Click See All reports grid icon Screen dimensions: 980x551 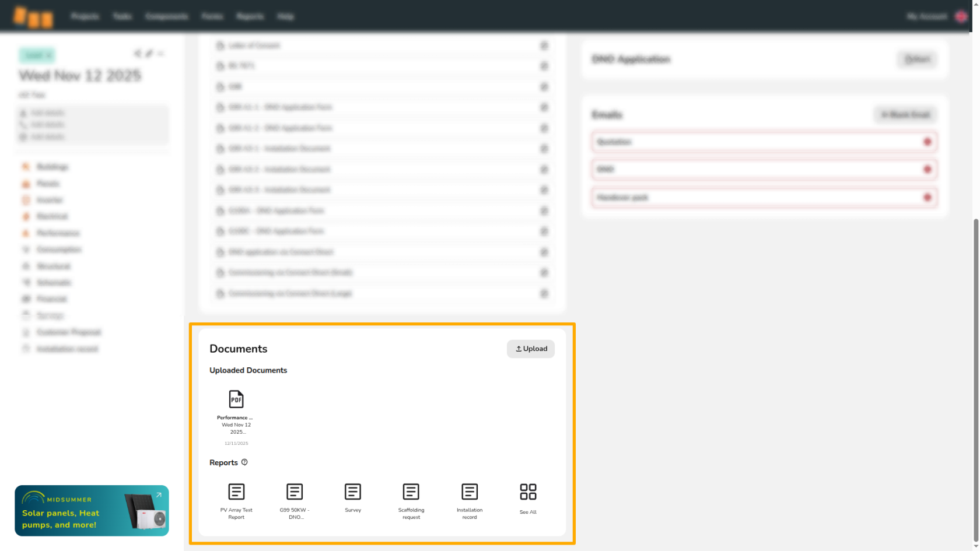pos(528,492)
